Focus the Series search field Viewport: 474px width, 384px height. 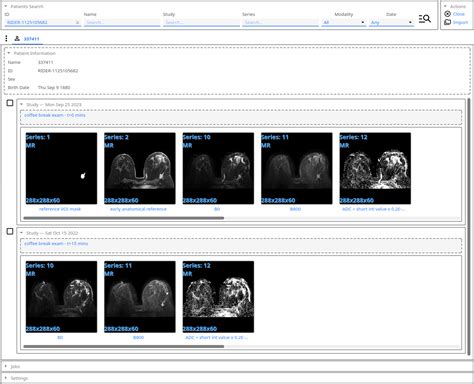pos(280,22)
